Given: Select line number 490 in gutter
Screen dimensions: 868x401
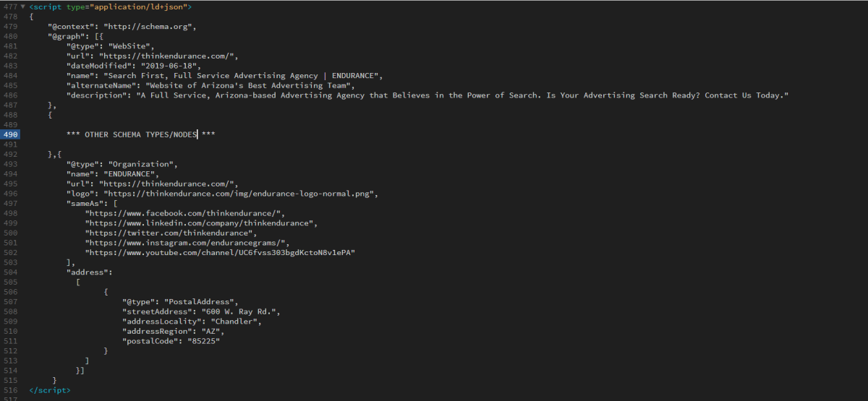Looking at the screenshot, I should pos(10,134).
